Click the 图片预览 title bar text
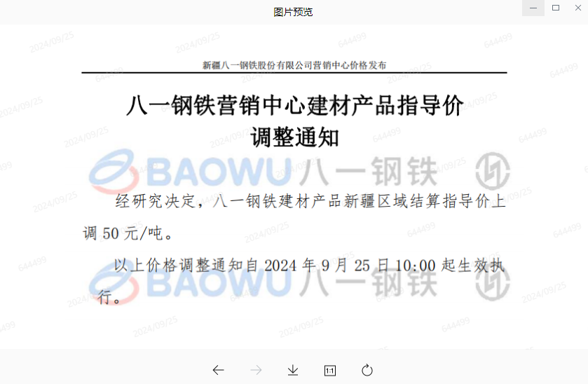The image size is (588, 384). [x=293, y=12]
